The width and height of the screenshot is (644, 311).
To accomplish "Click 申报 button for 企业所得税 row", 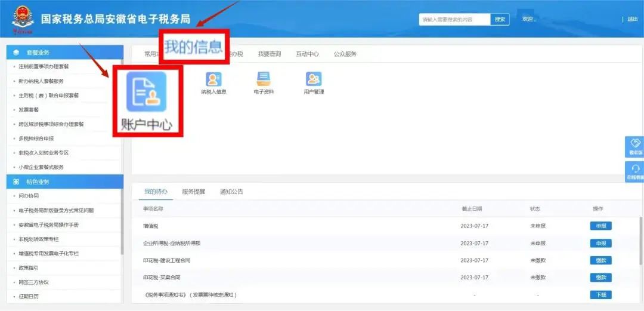I will point(601,243).
